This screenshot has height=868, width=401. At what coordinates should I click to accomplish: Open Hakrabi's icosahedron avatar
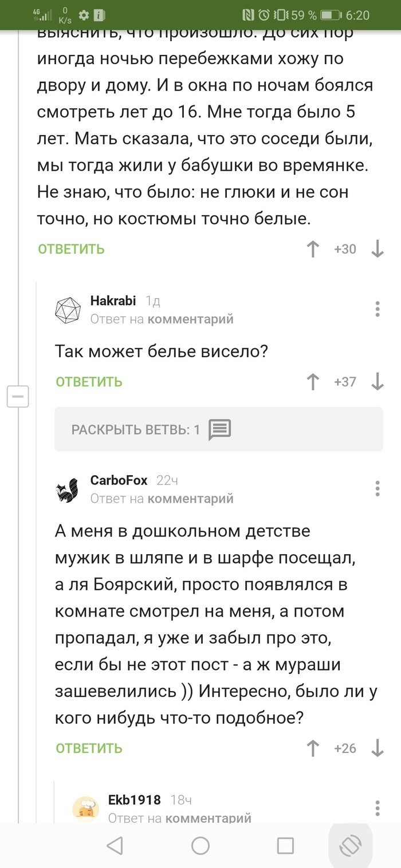pyautogui.click(x=68, y=310)
